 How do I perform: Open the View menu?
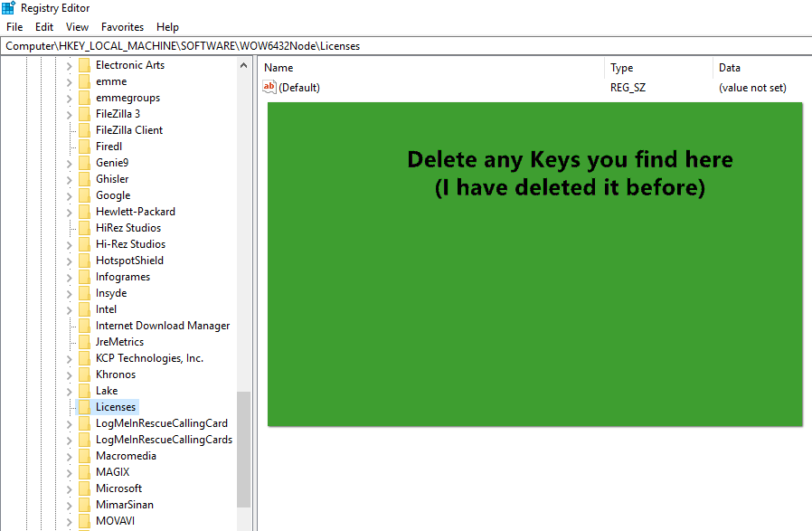coord(77,27)
